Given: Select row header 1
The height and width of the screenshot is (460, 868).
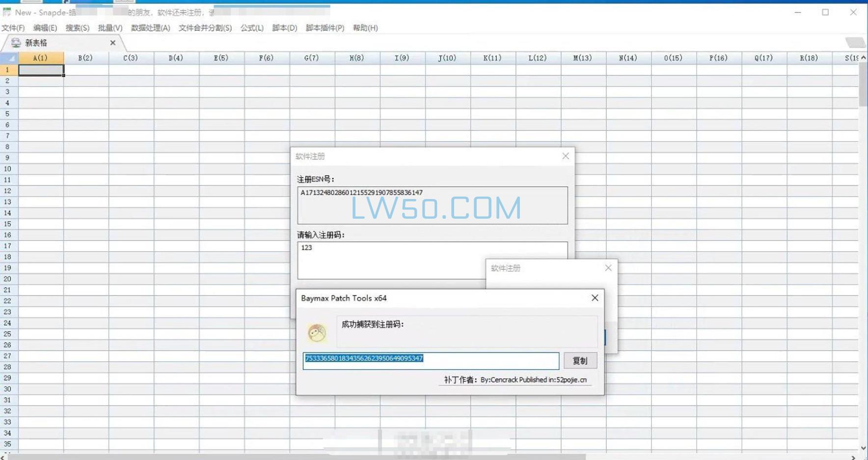Looking at the screenshot, I should click(x=9, y=70).
